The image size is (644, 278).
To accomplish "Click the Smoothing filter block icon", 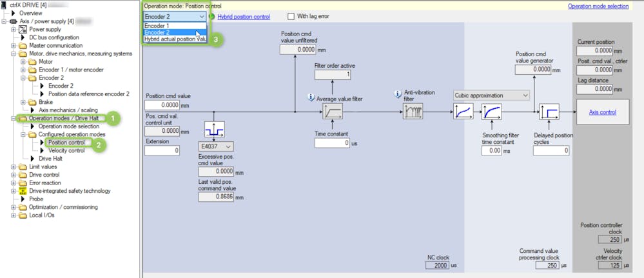I will (491, 112).
